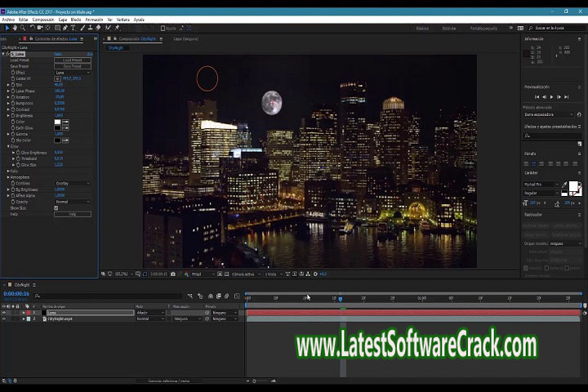Select the Type text tool
588x392 pixels.
pyautogui.click(x=73, y=28)
